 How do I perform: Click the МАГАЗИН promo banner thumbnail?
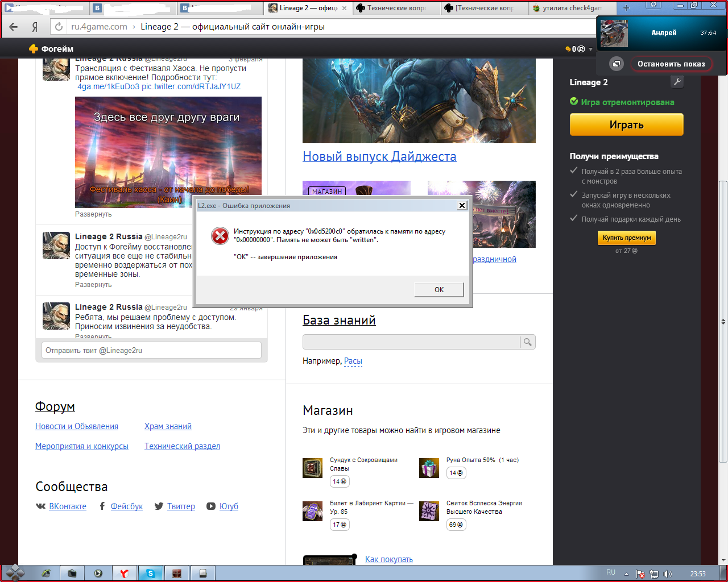[357, 189]
